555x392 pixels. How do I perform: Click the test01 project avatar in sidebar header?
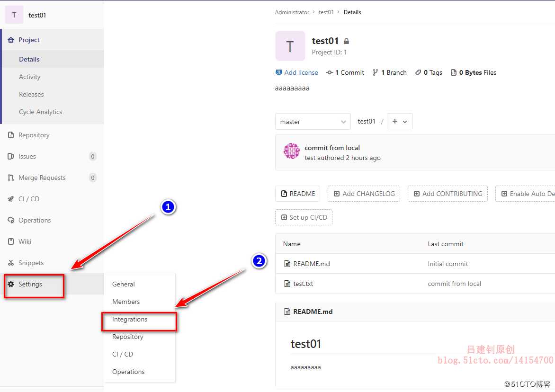(14, 15)
